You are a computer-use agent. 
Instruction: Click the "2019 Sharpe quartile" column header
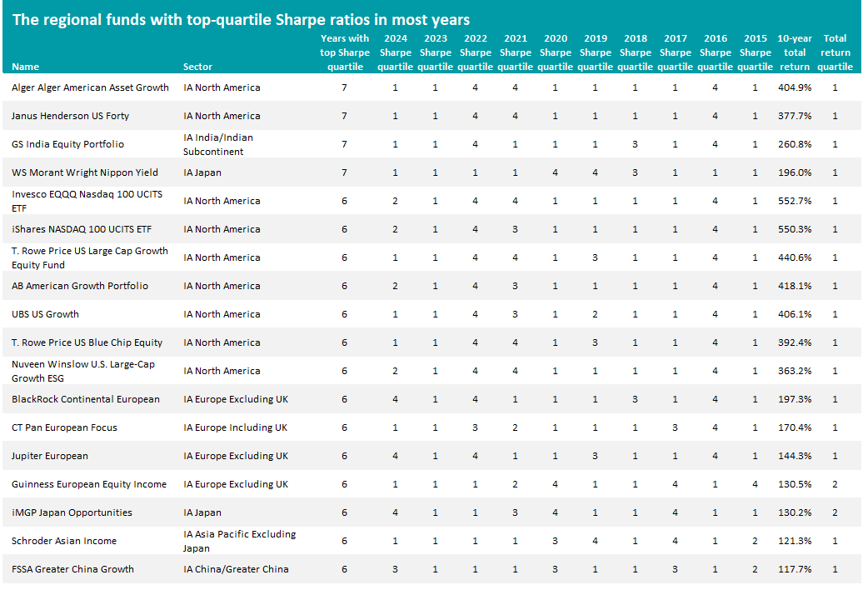point(595,52)
